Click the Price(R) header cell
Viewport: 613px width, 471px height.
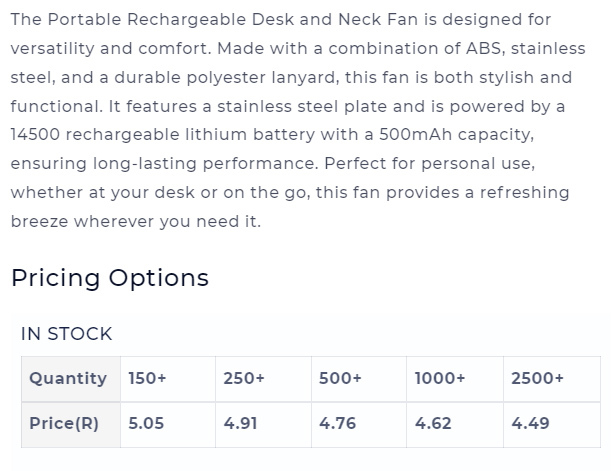pos(71,424)
